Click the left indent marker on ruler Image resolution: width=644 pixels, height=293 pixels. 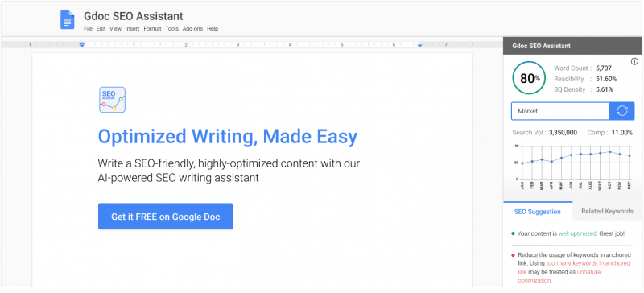[82, 44]
